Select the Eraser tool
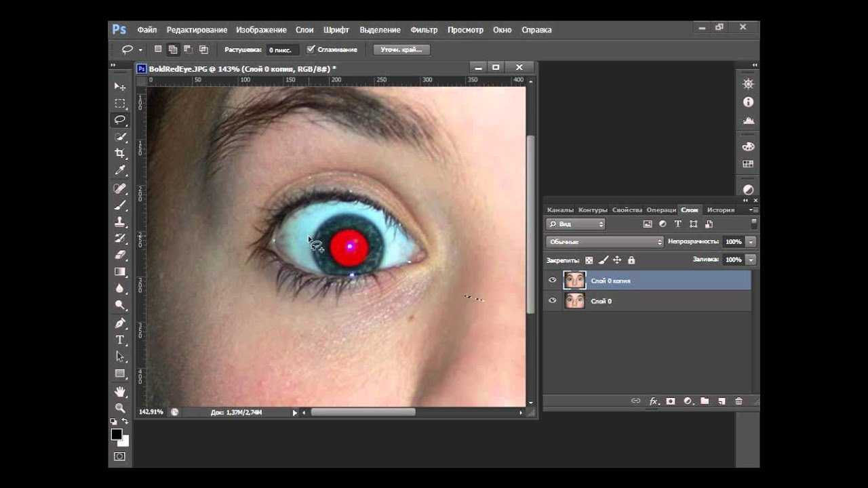Image resolution: width=868 pixels, height=488 pixels. [x=120, y=256]
